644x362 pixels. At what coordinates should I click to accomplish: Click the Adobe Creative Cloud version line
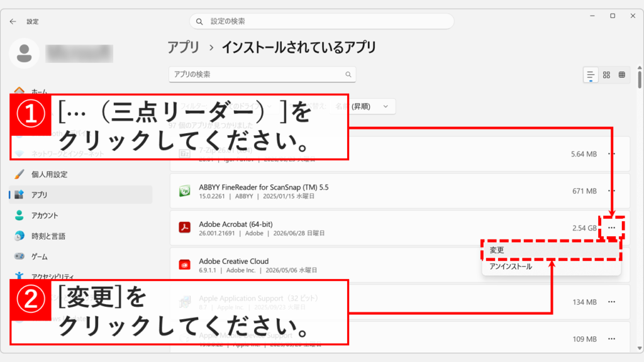point(258,270)
